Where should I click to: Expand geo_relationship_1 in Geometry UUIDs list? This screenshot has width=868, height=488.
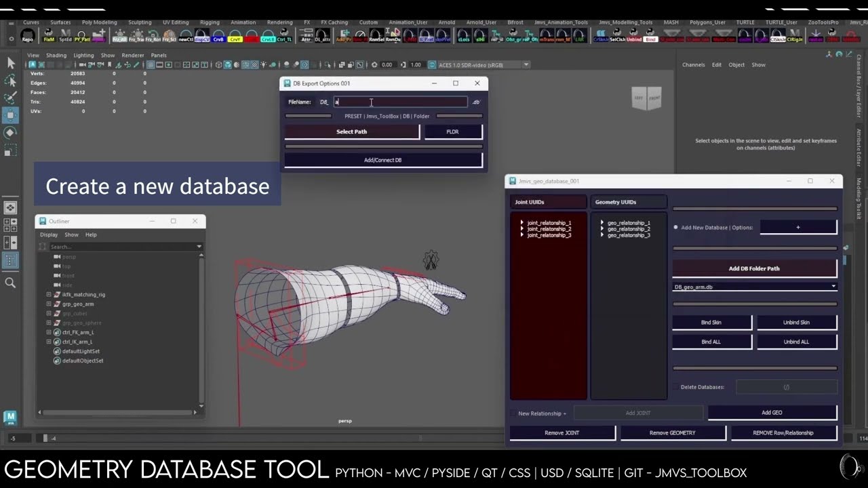coord(601,223)
